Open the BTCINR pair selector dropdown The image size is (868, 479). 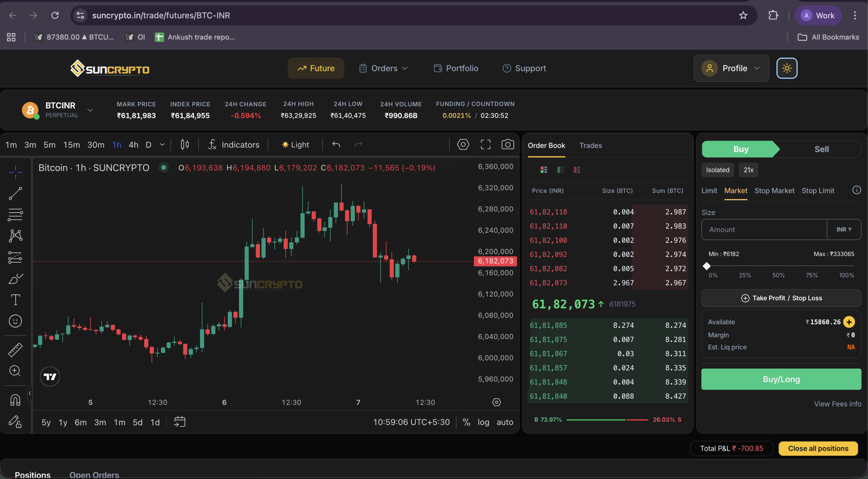[90, 110]
